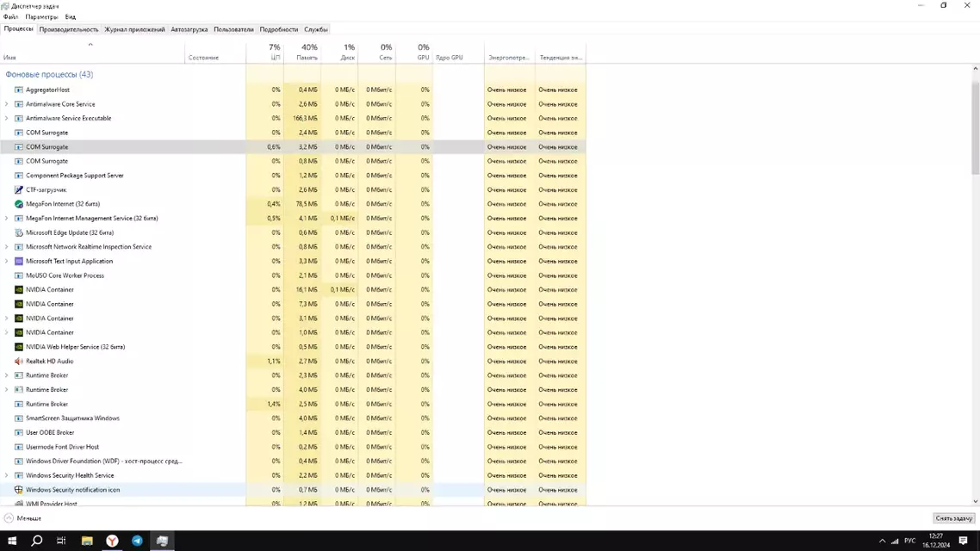Click the vertical scrollbar thumb

pyautogui.click(x=975, y=128)
